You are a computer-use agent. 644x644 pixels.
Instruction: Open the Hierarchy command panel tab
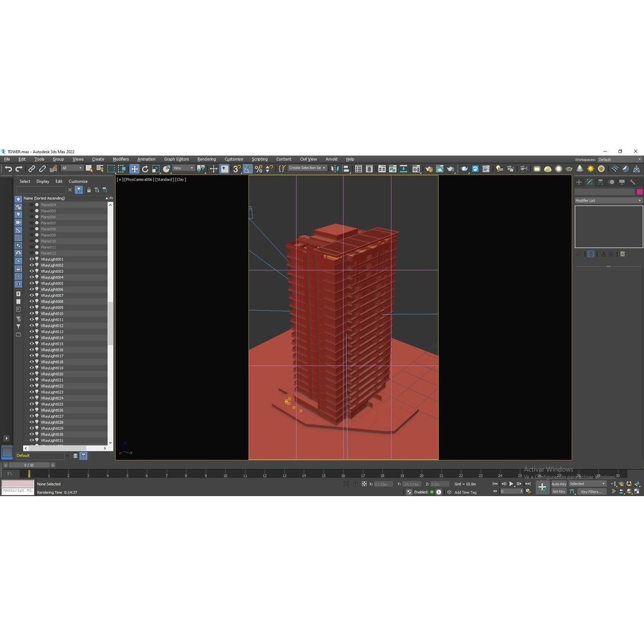tap(600, 182)
